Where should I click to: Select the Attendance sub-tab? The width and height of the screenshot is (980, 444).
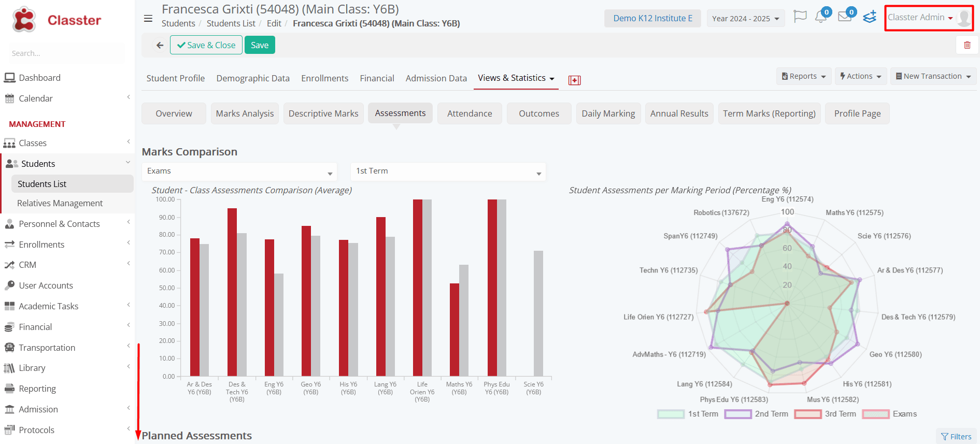[x=470, y=113]
